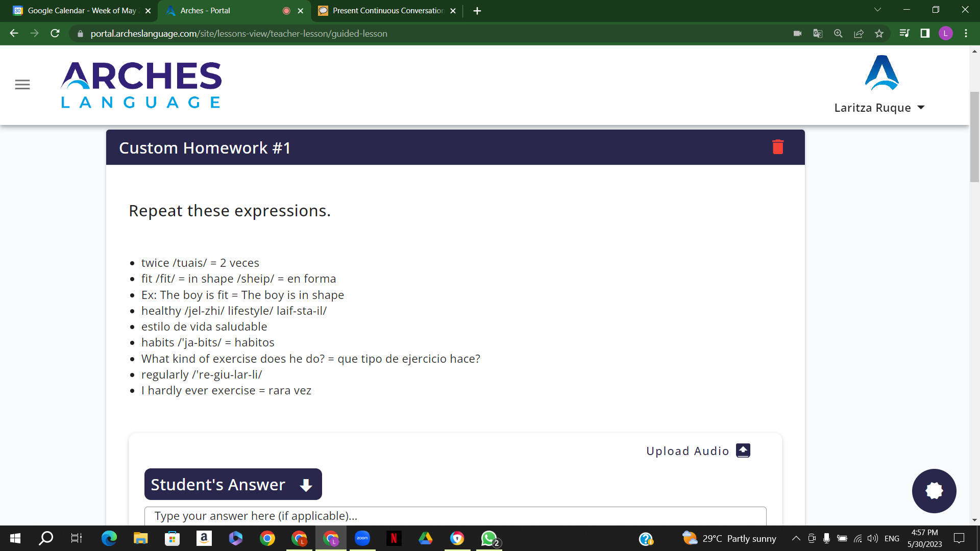Open Google Drive from the taskbar
Image resolution: width=980 pixels, height=551 pixels.
(x=426, y=538)
